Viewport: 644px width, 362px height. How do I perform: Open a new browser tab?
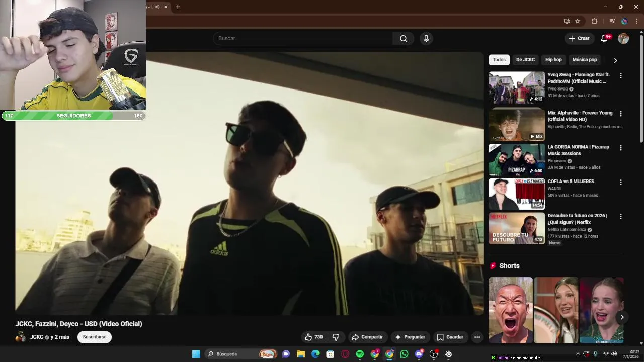178,7
